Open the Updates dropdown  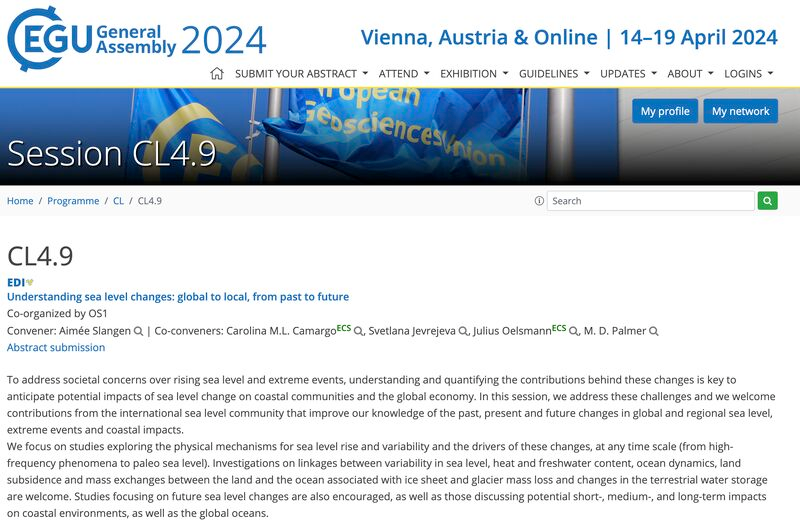click(x=629, y=74)
